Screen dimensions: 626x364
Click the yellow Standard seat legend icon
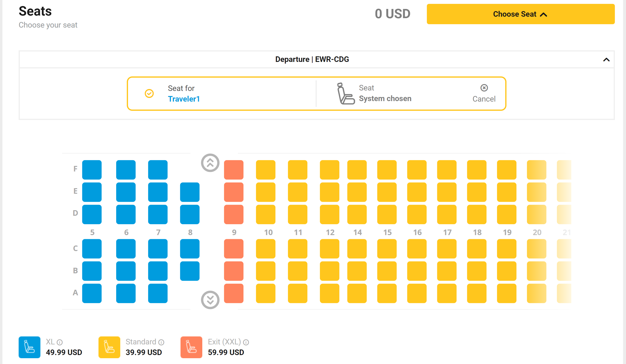[109, 347]
